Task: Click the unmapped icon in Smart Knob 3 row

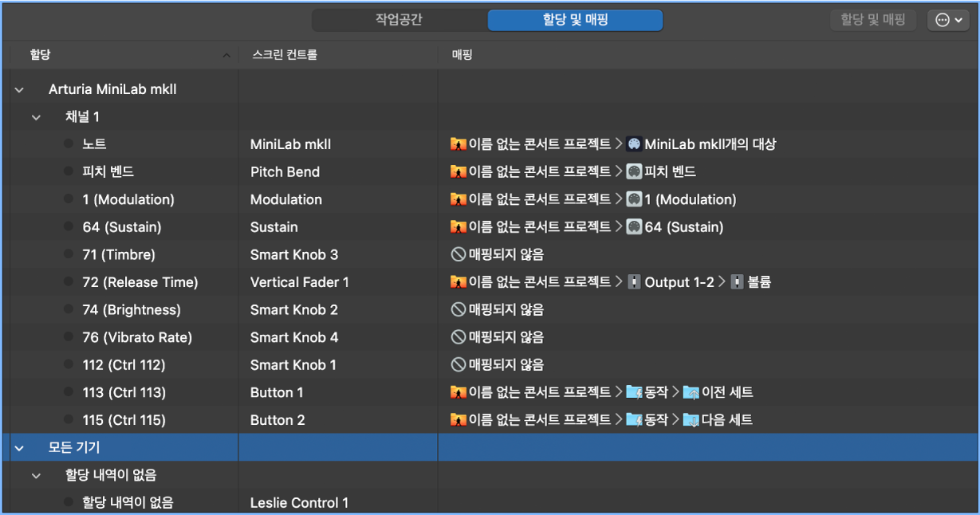Action: (x=458, y=255)
